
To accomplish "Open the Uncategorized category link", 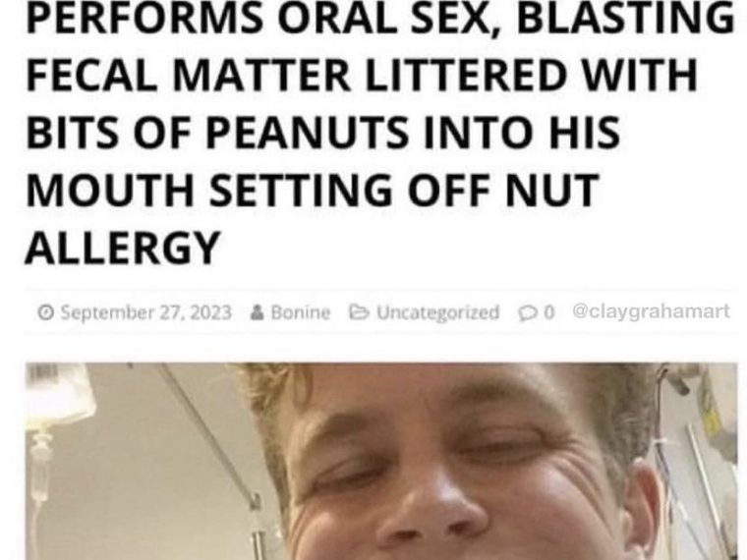I will (437, 312).
